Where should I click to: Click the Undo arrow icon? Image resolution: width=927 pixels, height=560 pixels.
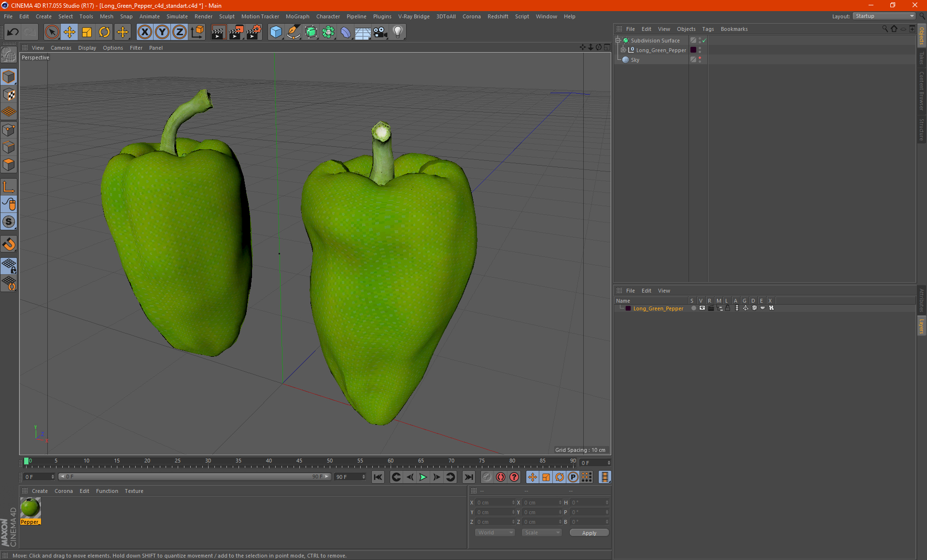tap(13, 32)
